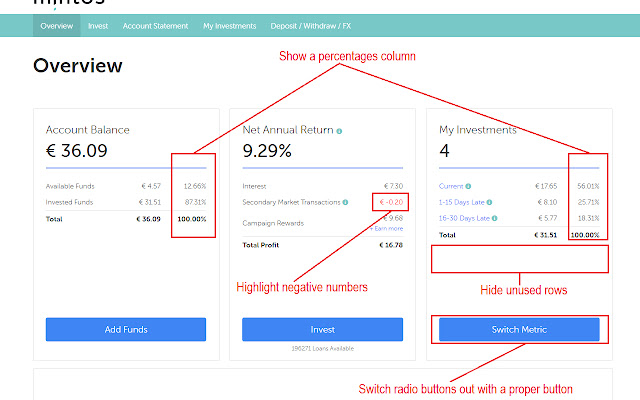Viewport: 640px width, 400px height.
Task: Click the Switch Metric button
Action: pyautogui.click(x=519, y=329)
